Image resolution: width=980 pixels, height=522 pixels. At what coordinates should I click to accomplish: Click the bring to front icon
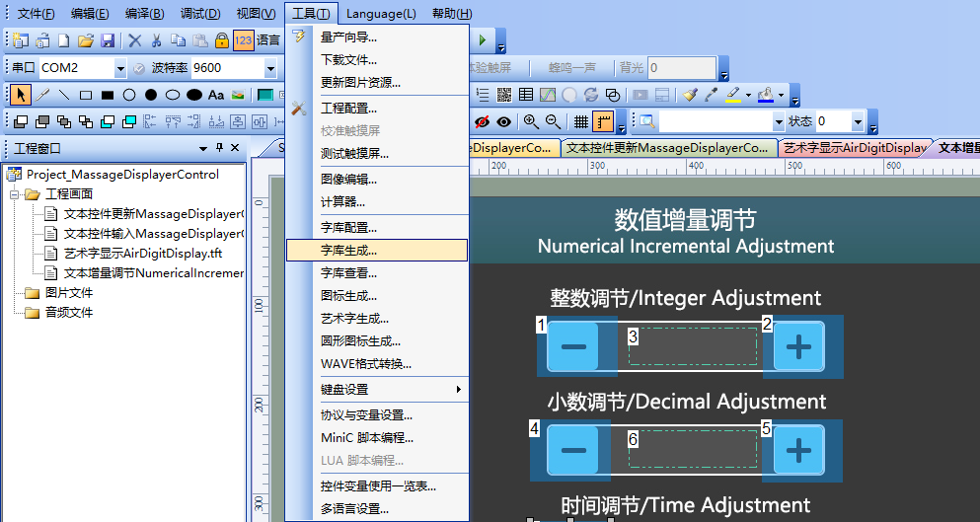[x=21, y=122]
